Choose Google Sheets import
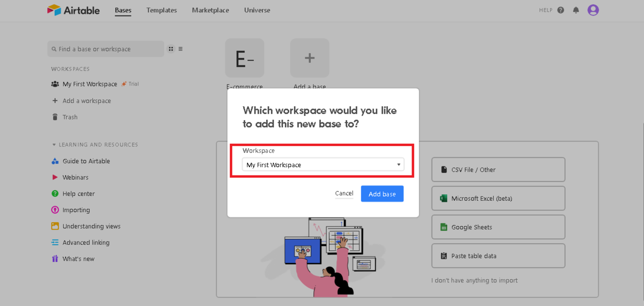 (x=498, y=227)
